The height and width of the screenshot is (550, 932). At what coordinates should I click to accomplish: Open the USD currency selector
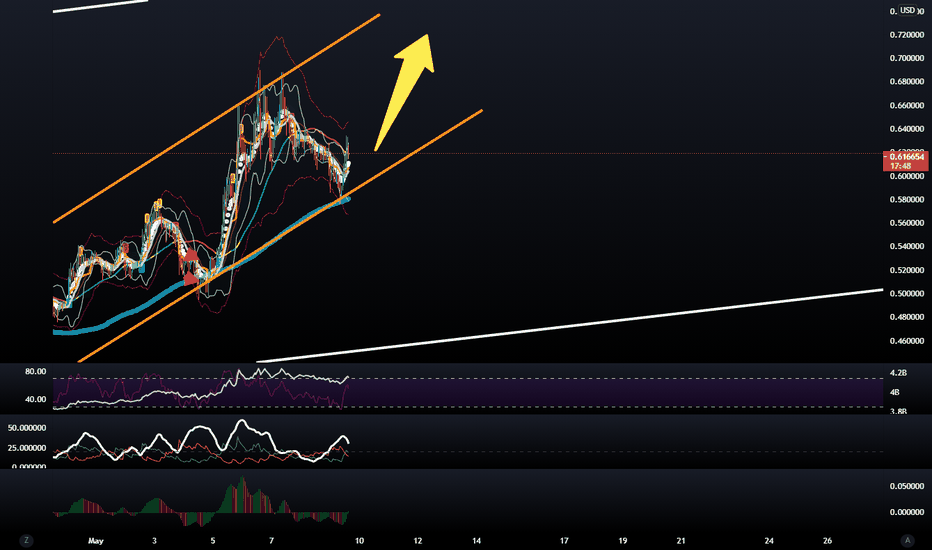pyautogui.click(x=907, y=10)
